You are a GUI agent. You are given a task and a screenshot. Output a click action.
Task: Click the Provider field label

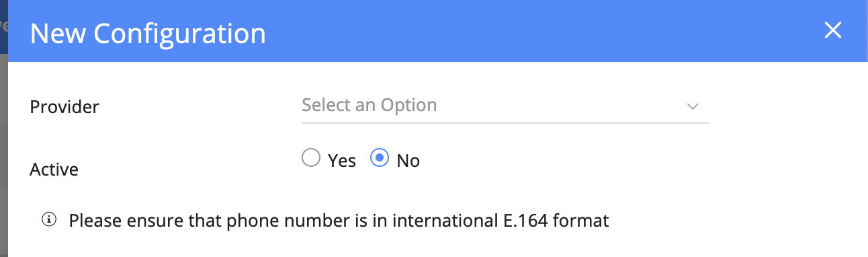tap(64, 106)
